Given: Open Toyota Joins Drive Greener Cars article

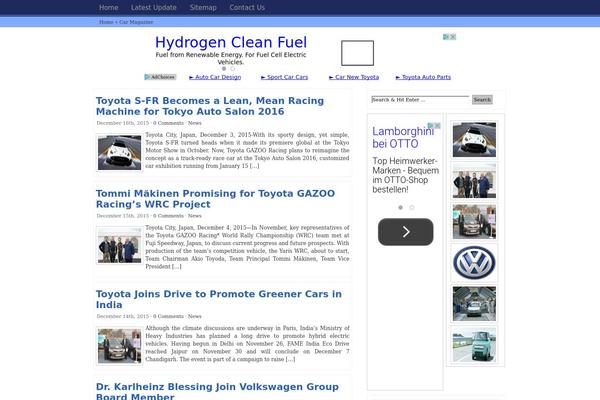Looking at the screenshot, I should pyautogui.click(x=218, y=299).
